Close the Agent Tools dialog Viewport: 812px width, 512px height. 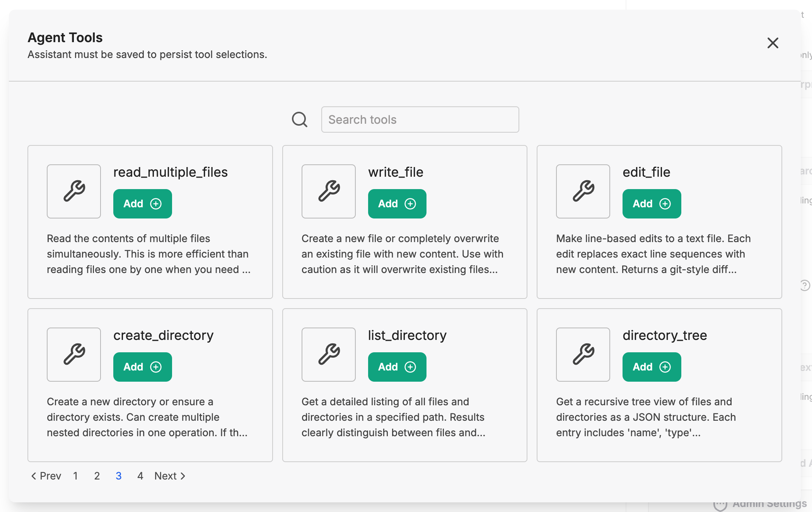[x=773, y=43]
